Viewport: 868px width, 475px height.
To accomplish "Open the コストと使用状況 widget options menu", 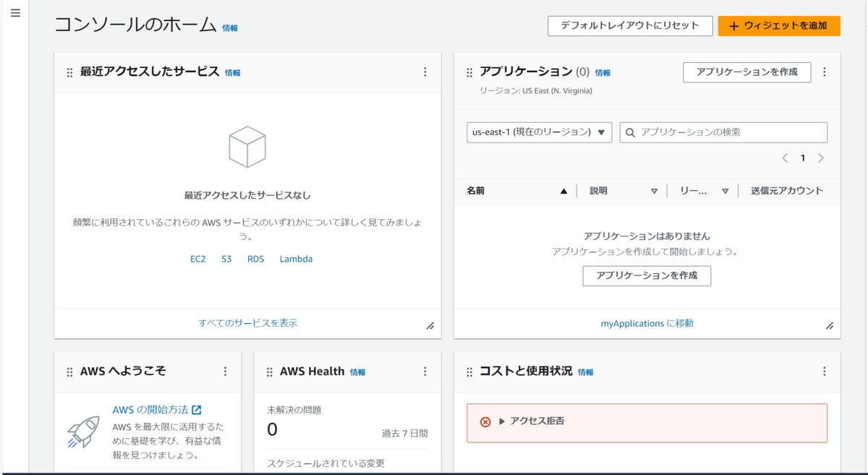I will tap(824, 372).
